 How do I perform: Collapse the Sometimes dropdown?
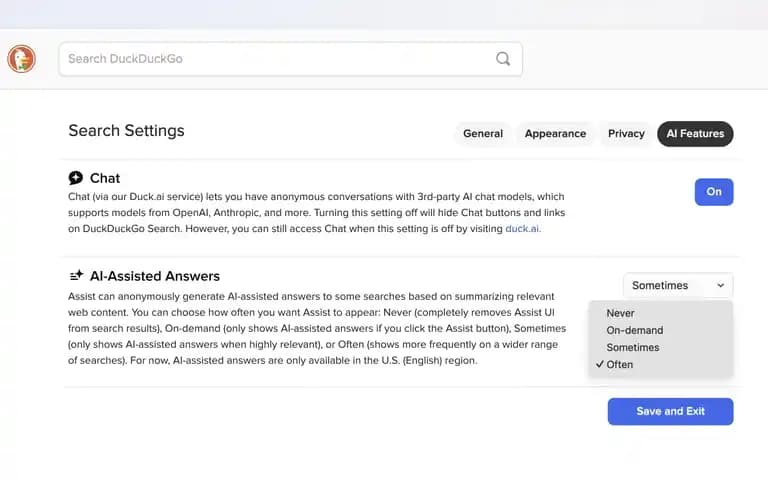pos(678,286)
